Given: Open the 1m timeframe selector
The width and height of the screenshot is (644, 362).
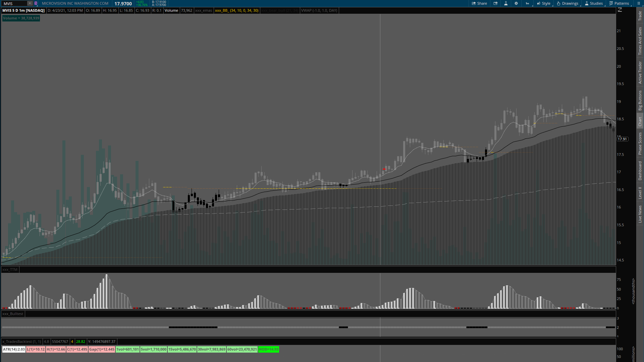Looking at the screenshot, I should pos(528,3).
